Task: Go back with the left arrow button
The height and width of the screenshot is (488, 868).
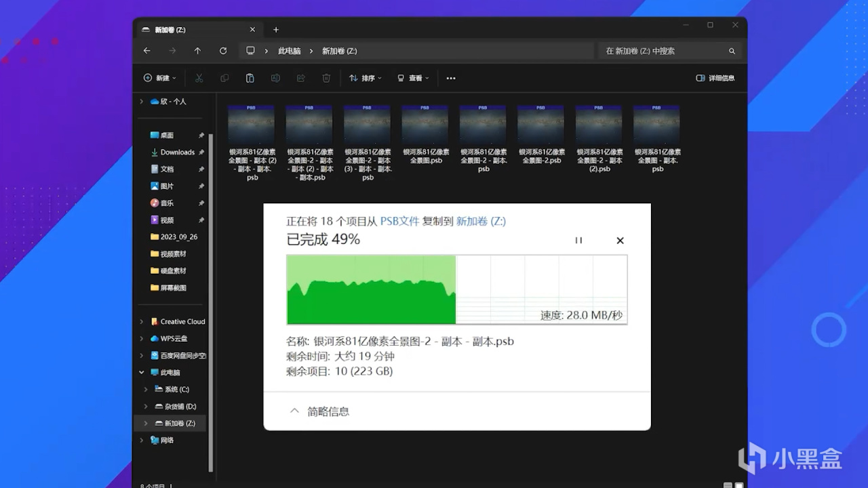Action: point(147,51)
